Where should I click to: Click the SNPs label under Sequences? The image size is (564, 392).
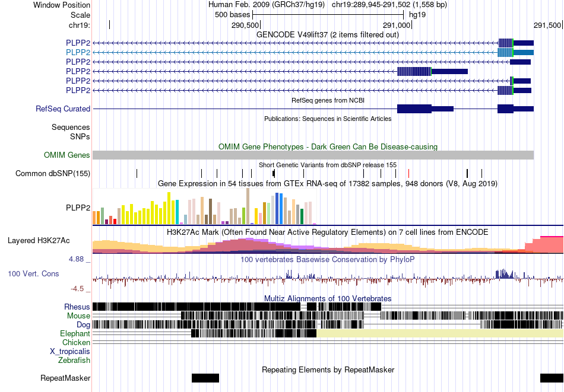(x=80, y=137)
